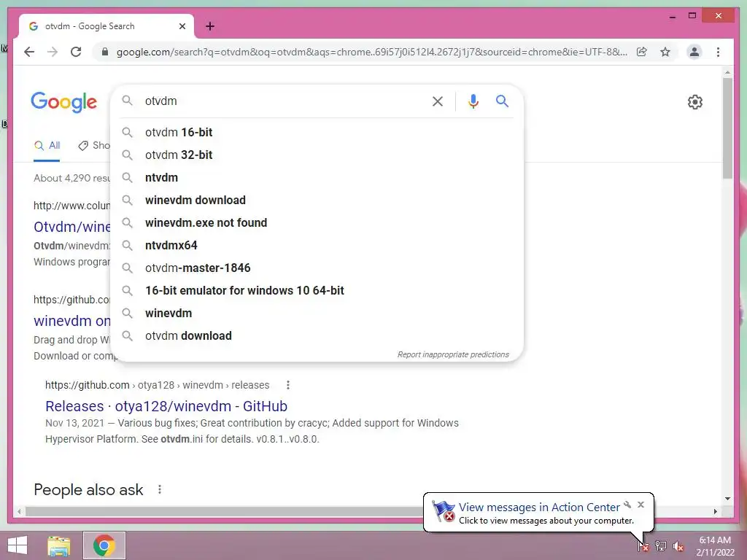Click Report inappropriate predictions
747x560 pixels.
[x=453, y=354]
